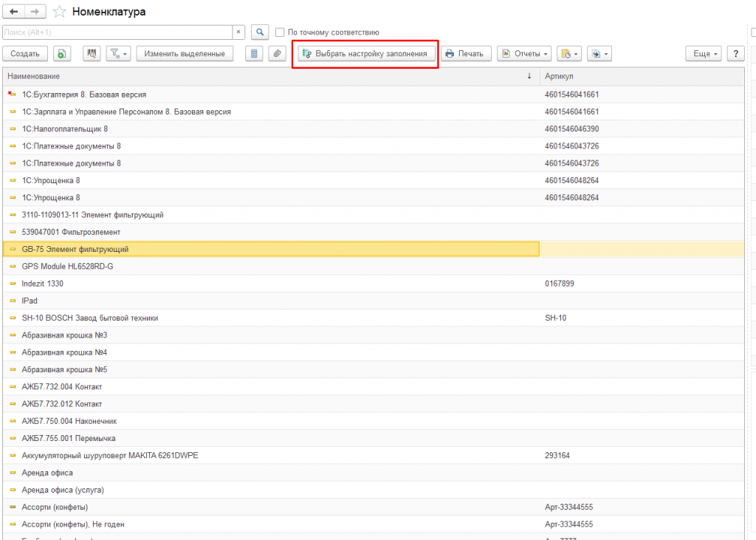Sort by the Наименование column header
This screenshot has width=756, height=540.
(x=266, y=76)
